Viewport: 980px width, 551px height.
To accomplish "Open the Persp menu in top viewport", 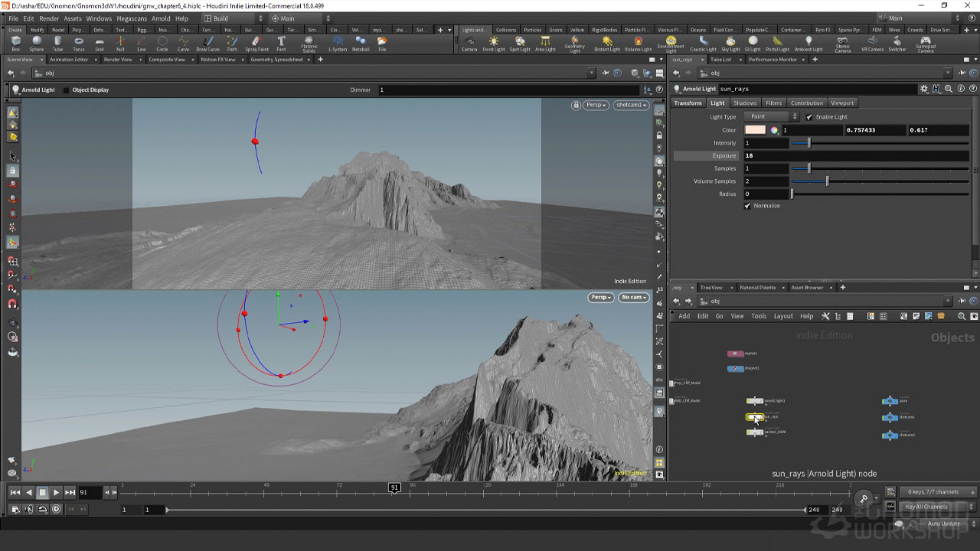I will pos(596,105).
